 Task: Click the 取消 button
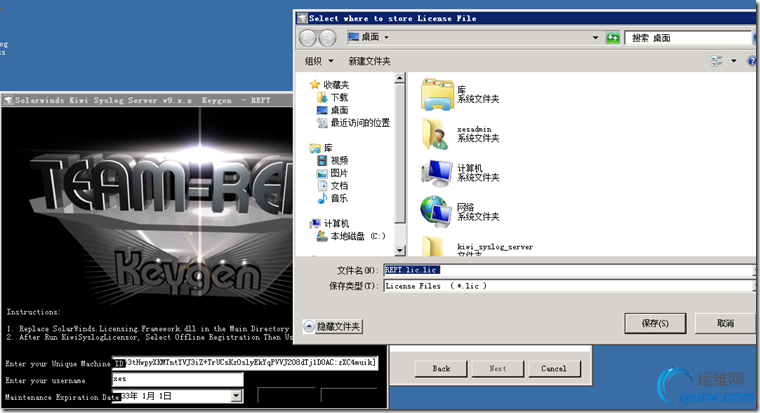[x=725, y=323]
